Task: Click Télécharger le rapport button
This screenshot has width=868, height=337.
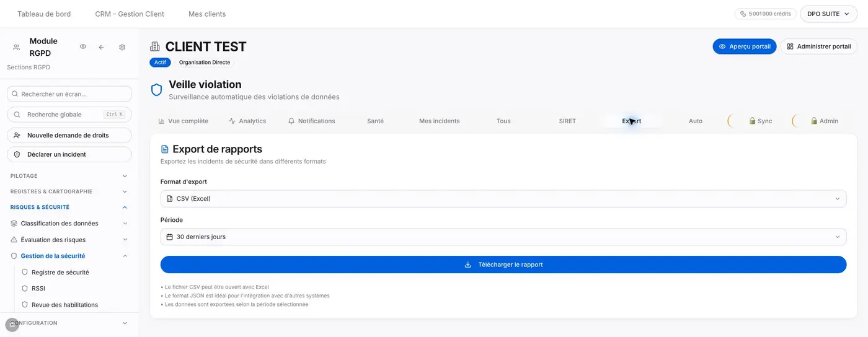Action: [503, 265]
